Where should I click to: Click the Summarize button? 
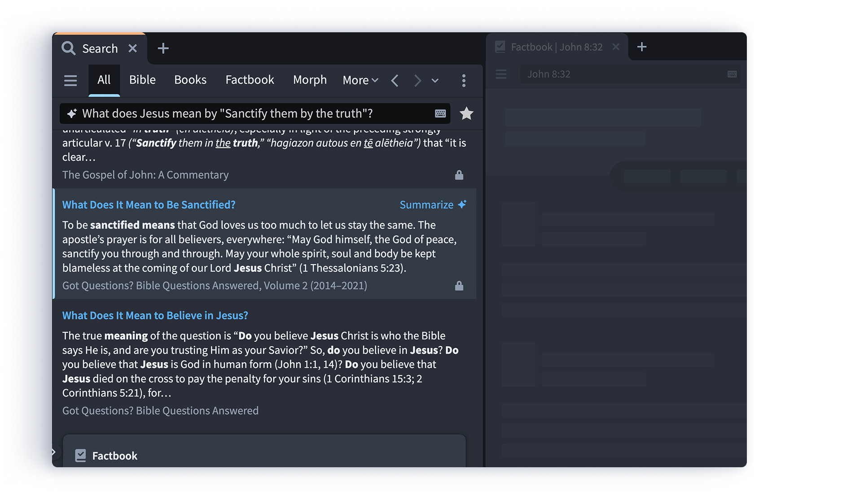point(433,205)
